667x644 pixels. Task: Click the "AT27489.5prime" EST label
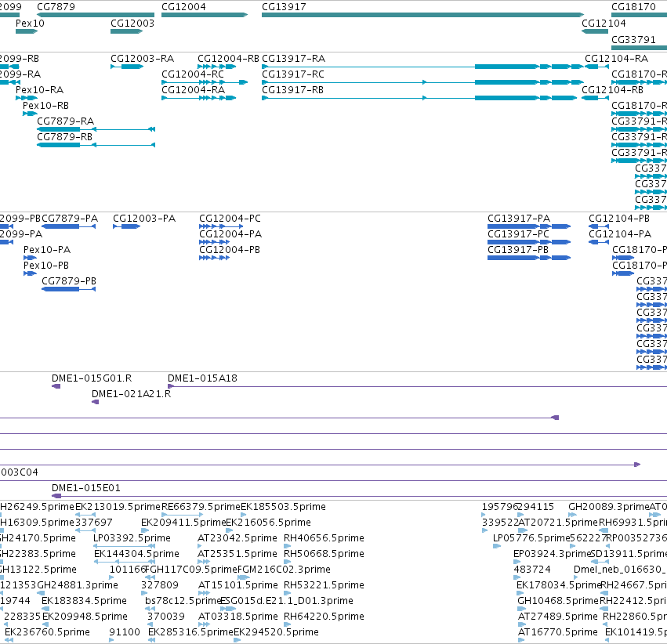[558, 617]
